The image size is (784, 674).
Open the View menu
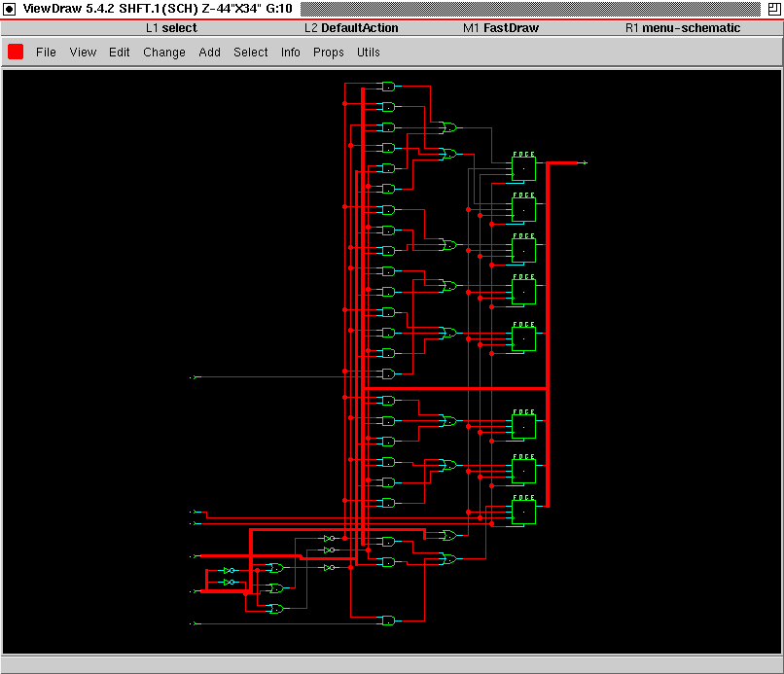(x=83, y=53)
